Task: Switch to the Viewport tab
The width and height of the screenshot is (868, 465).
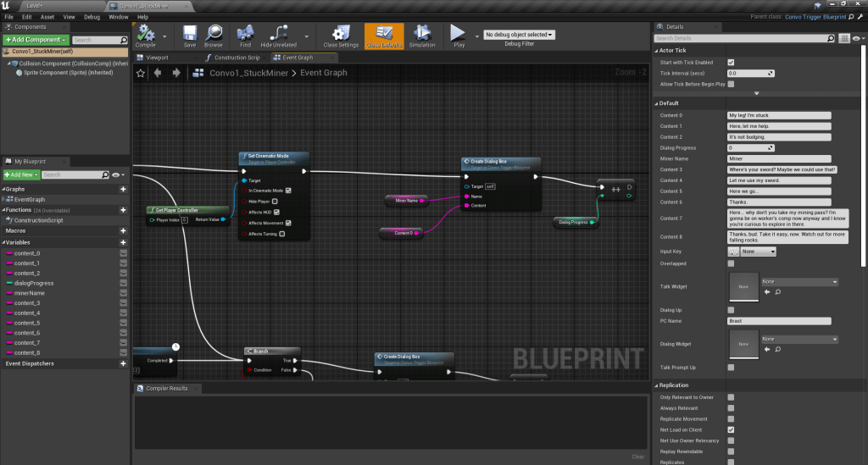Action: click(x=157, y=58)
